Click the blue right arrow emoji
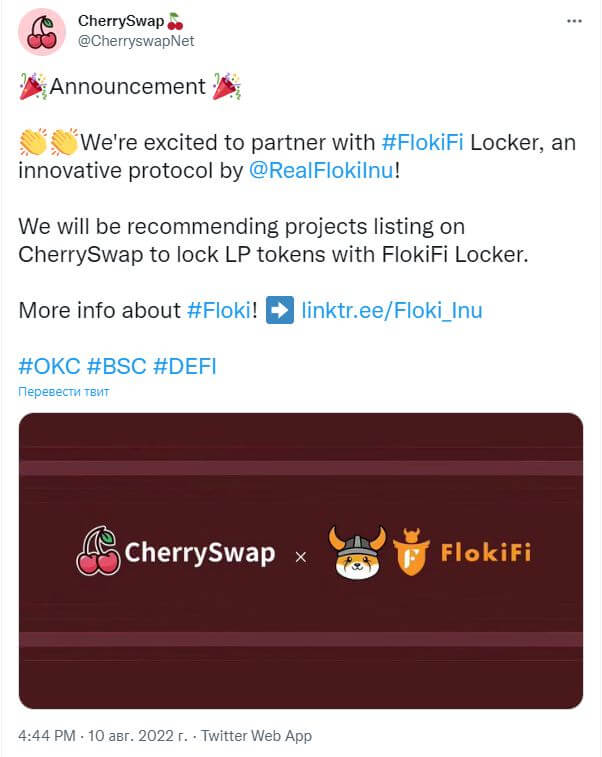 point(280,309)
